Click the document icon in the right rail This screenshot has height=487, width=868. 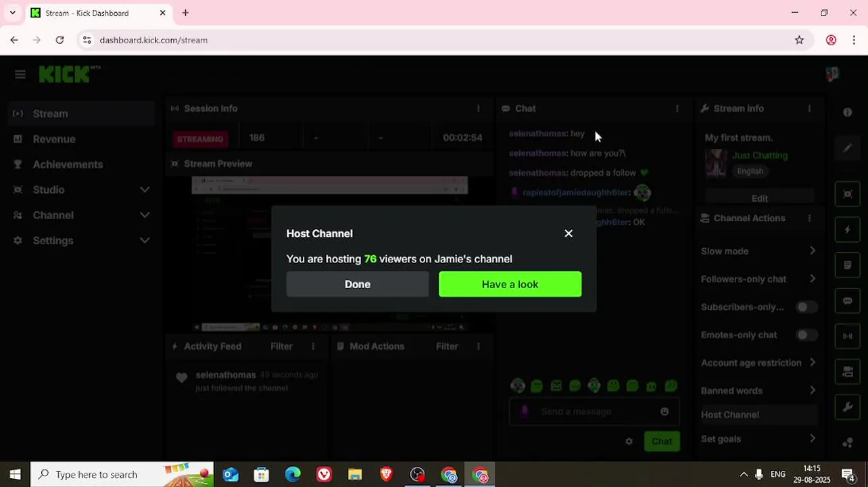847,265
